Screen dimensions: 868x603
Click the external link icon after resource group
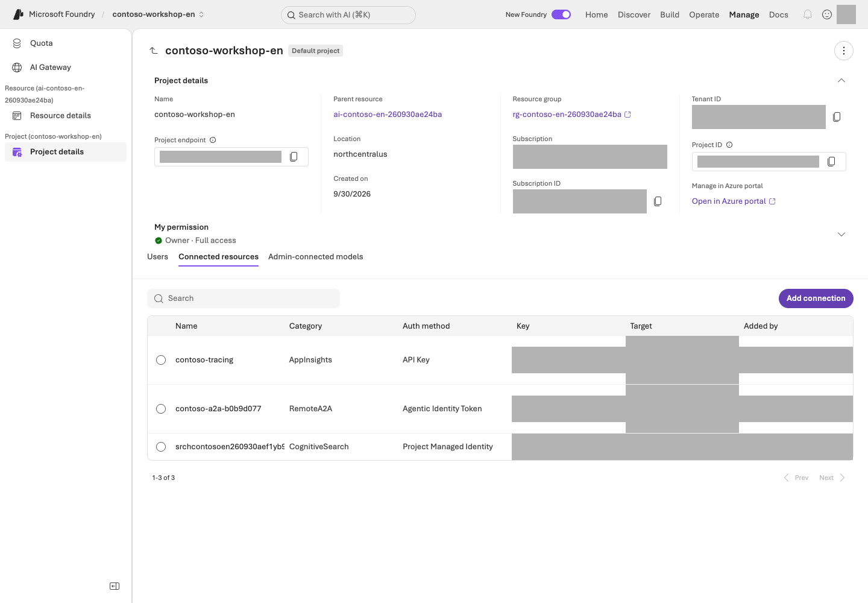point(627,115)
